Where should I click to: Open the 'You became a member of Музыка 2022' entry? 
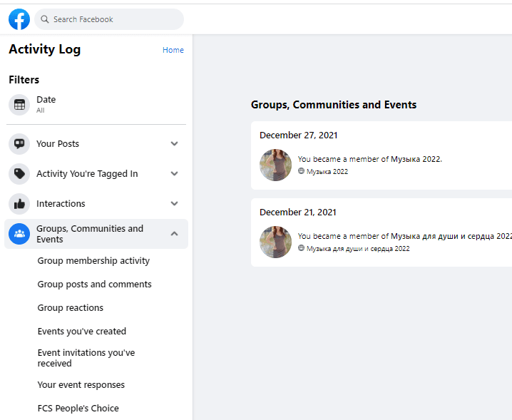[x=369, y=160]
